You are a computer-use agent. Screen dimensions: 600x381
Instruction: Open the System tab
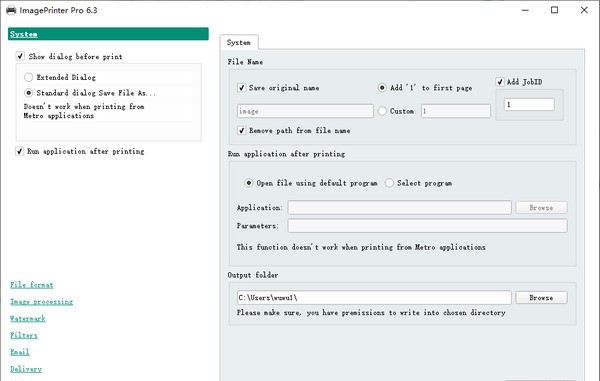click(x=239, y=42)
